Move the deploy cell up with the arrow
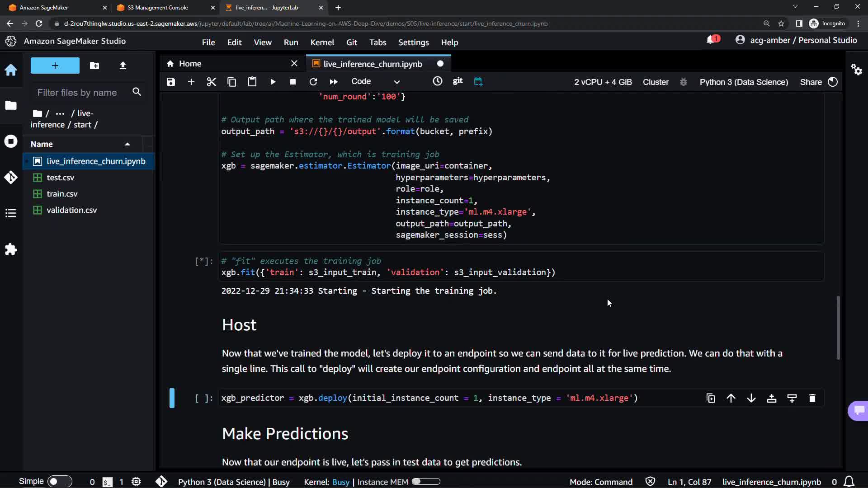868x488 pixels. coord(731,398)
